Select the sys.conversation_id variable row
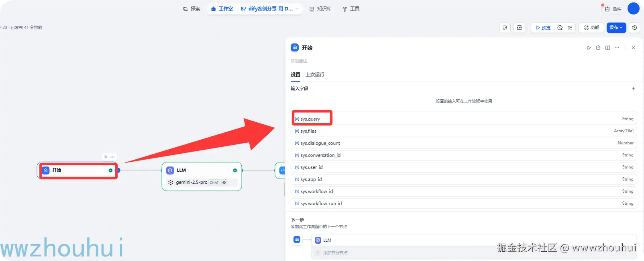 pos(464,155)
